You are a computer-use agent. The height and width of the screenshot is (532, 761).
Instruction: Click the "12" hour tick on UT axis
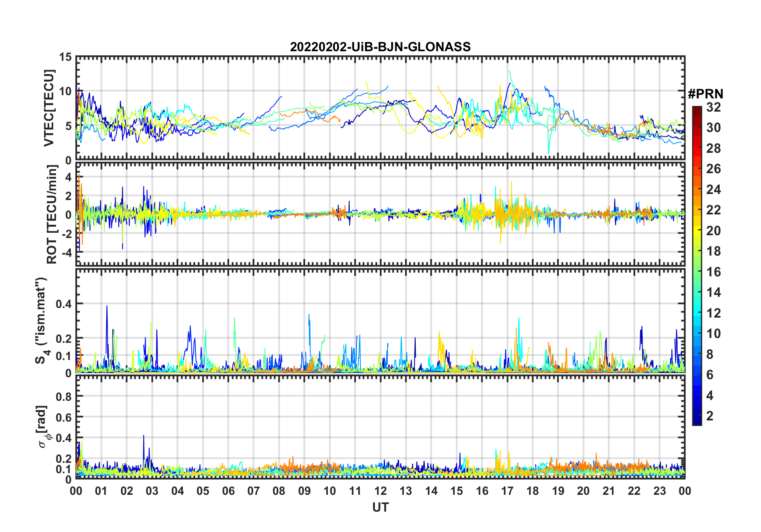click(380, 491)
